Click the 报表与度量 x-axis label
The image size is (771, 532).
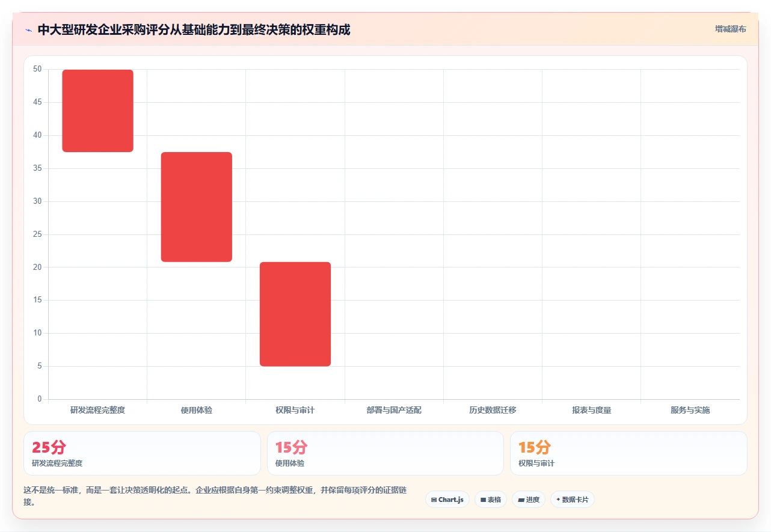(x=592, y=410)
